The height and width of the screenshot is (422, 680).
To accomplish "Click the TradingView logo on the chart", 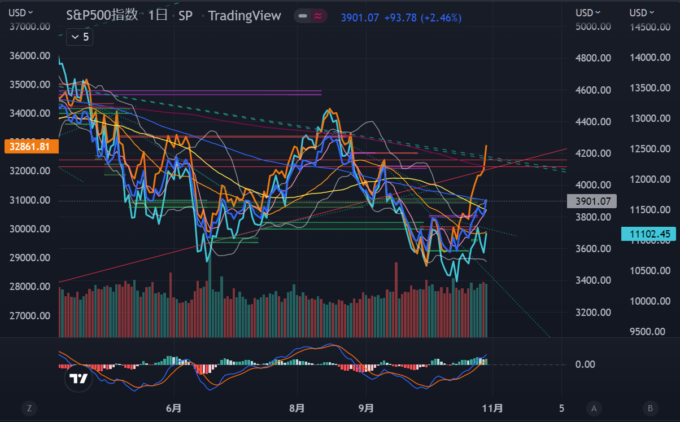I will pyautogui.click(x=75, y=379).
